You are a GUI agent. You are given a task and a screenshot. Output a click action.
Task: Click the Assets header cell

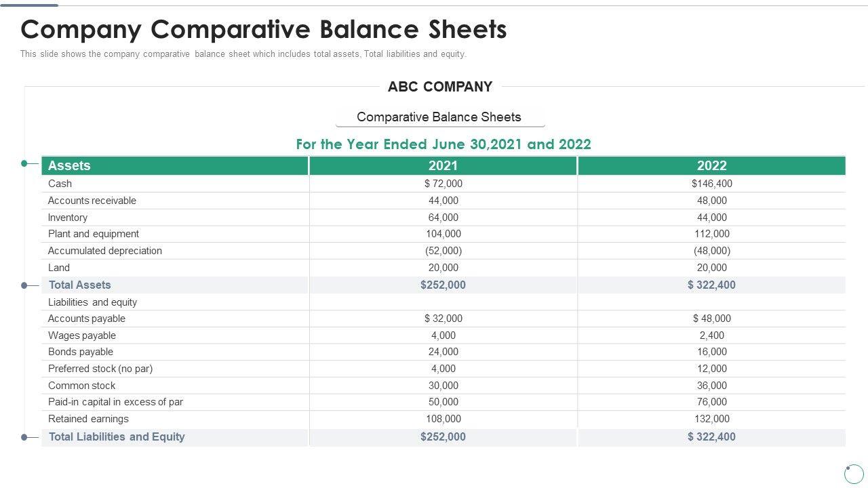69,166
